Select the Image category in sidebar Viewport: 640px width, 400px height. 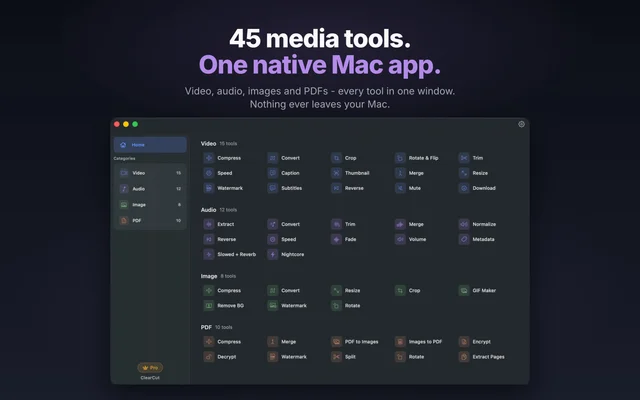coord(150,205)
